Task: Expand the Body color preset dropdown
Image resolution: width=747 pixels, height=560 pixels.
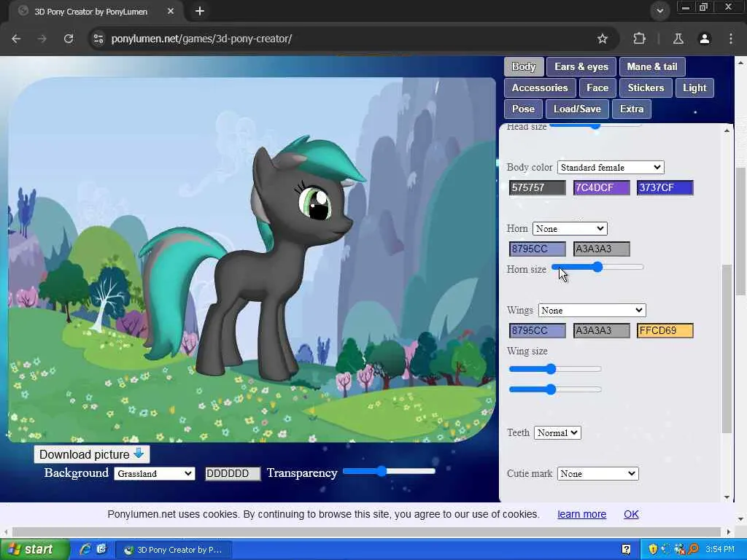Action: pos(611,167)
